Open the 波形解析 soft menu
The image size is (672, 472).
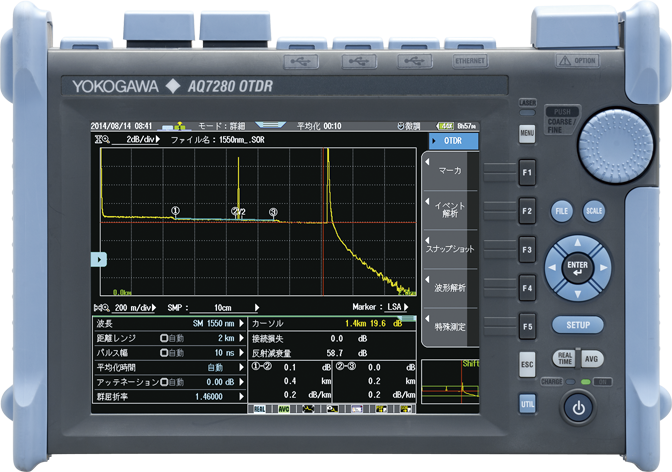450,288
